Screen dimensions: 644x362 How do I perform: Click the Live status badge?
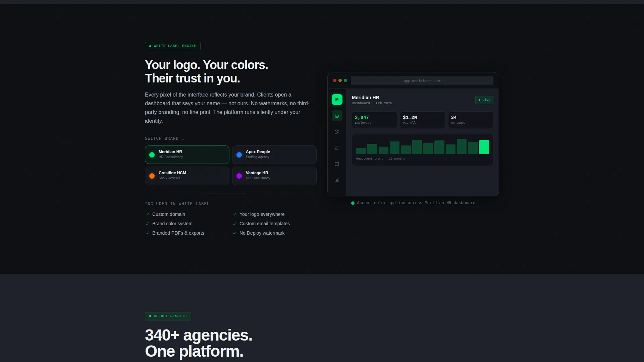tap(484, 100)
